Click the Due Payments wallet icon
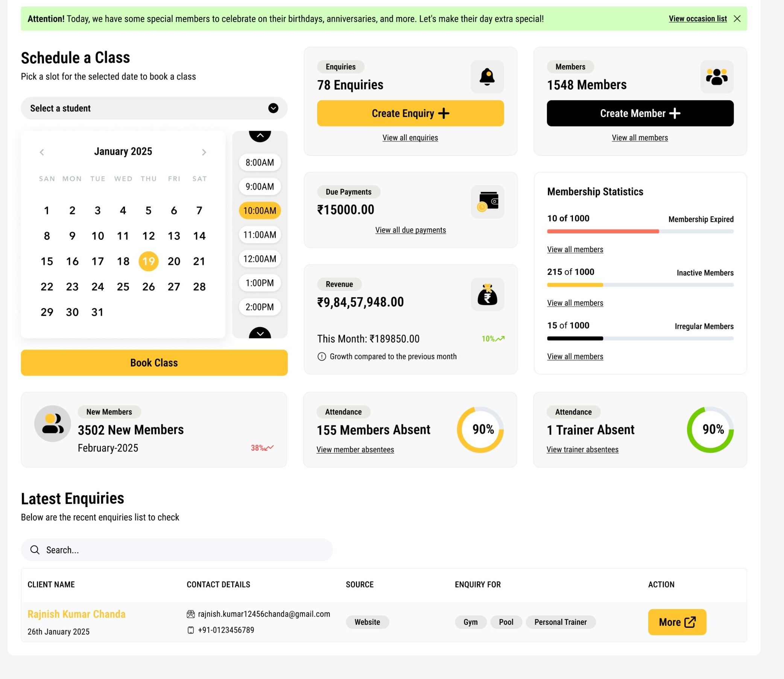This screenshot has height=679, width=784. (x=487, y=202)
